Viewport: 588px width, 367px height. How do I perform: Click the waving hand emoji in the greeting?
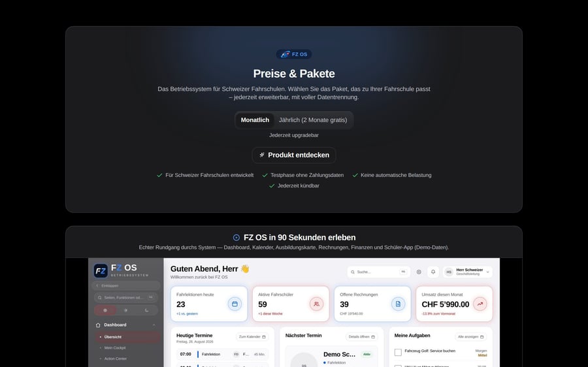tap(245, 269)
